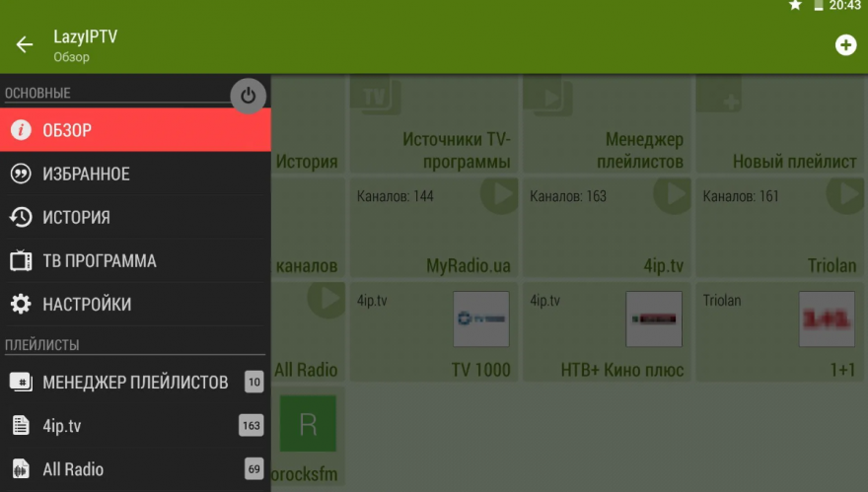
Task: Click the TV icon beside ТВ ПРОГРАММА
Action: pyautogui.click(x=21, y=260)
